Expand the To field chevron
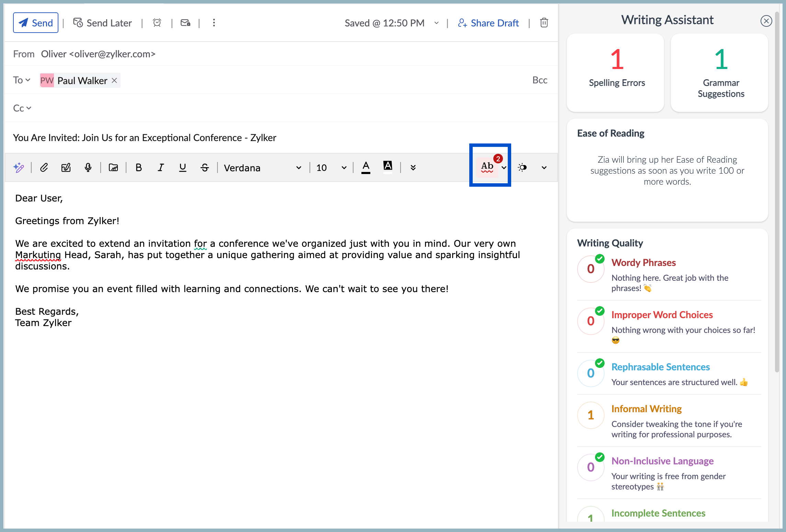This screenshot has height=532, width=786. 28,80
